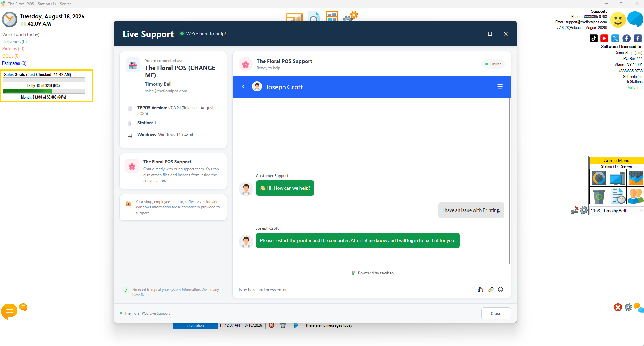This screenshot has height=346, width=644.
Task: Open the chat hamburger menu
Action: [500, 87]
